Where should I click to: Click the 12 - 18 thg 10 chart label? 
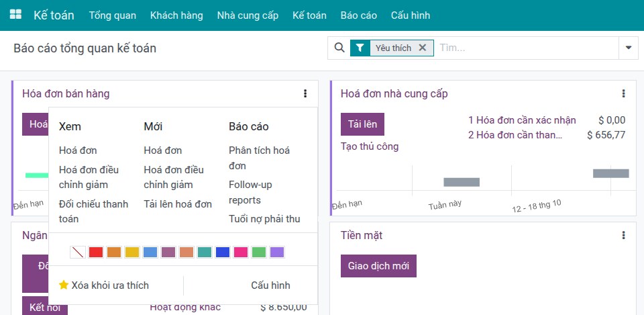coord(537,206)
